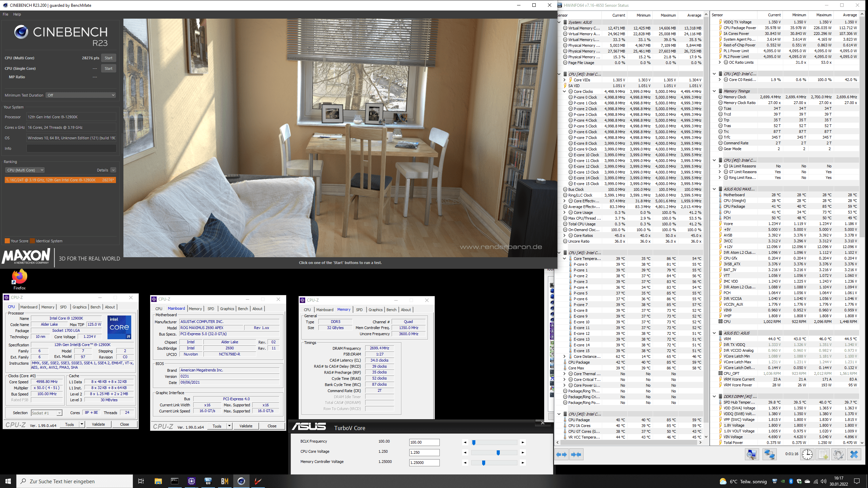Screen dimensions: 868x488
Task: Open HWiNFO remote network monitors button
Action: (x=770, y=454)
